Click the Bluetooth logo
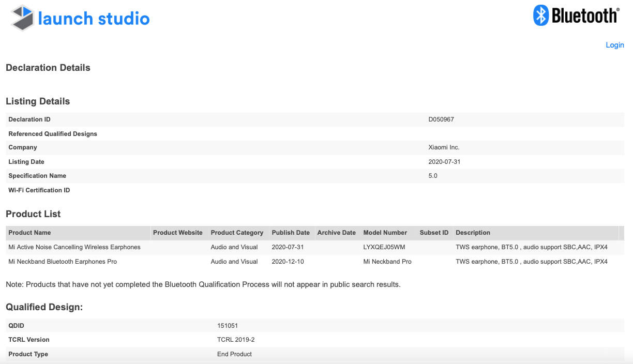633x364 pixels. click(576, 16)
